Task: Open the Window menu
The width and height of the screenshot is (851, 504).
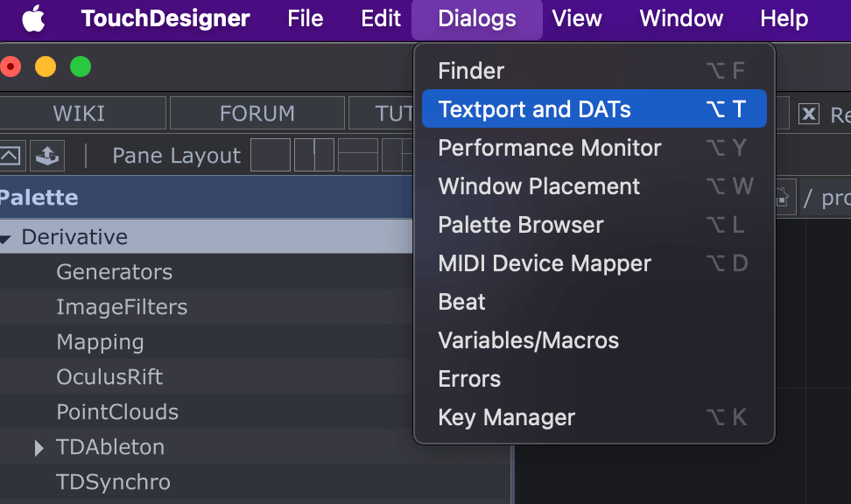Action: coord(681,18)
